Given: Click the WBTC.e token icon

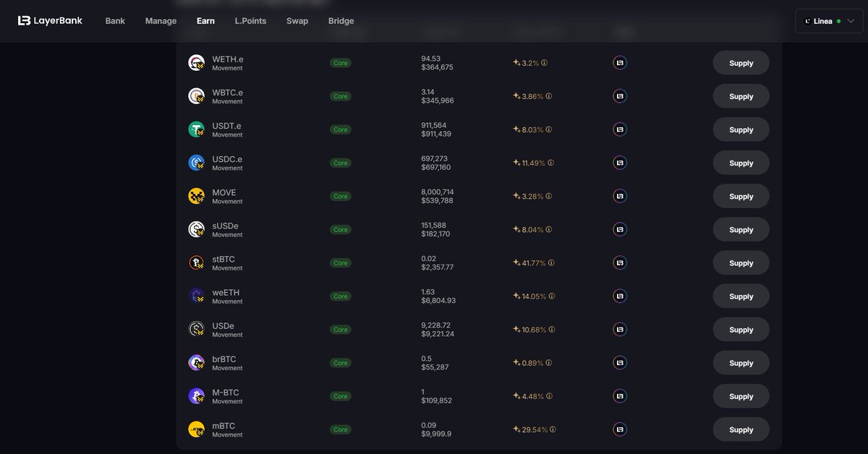Looking at the screenshot, I should [x=196, y=96].
